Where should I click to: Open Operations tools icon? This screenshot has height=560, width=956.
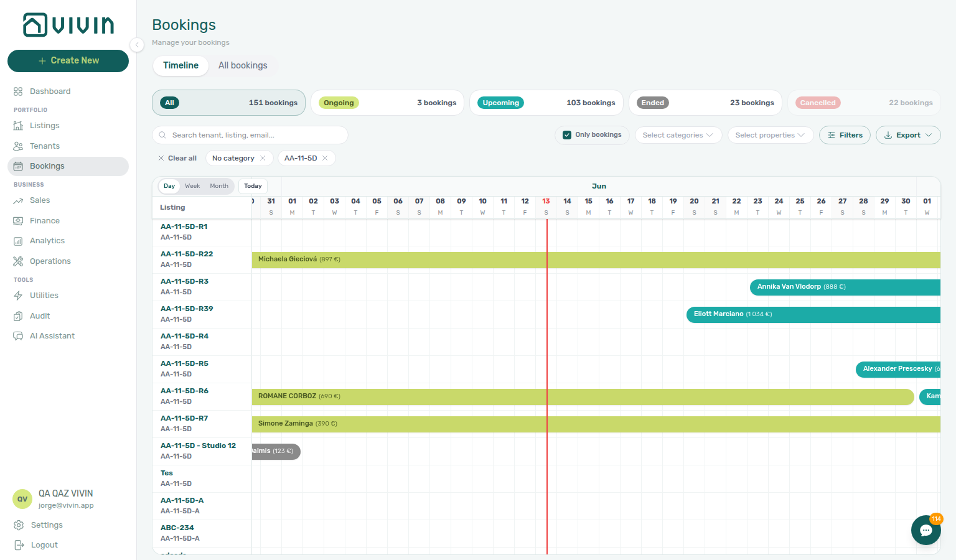point(18,261)
